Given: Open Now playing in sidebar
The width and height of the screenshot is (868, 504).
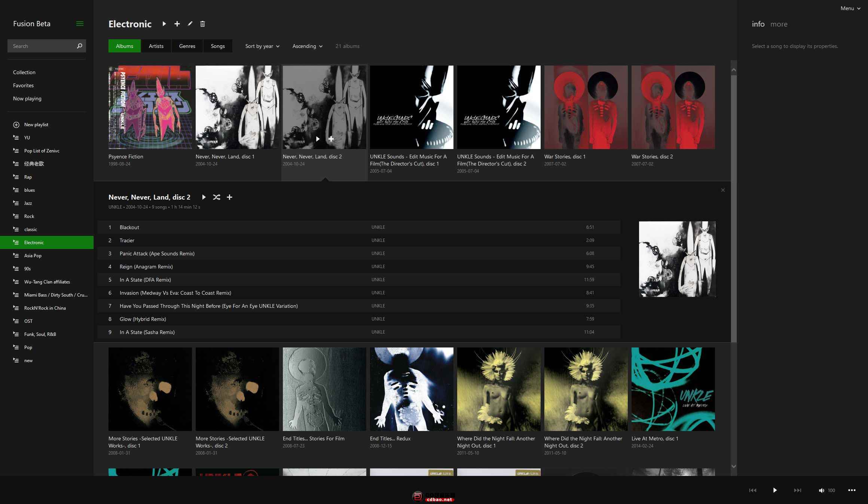Looking at the screenshot, I should [x=27, y=98].
